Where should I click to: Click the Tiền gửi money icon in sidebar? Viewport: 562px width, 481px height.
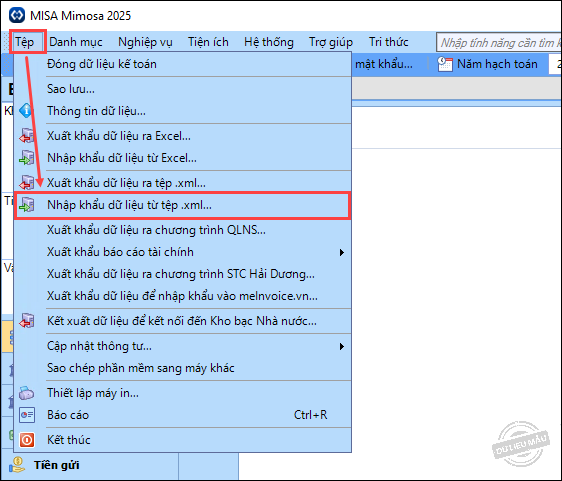pos(17,465)
